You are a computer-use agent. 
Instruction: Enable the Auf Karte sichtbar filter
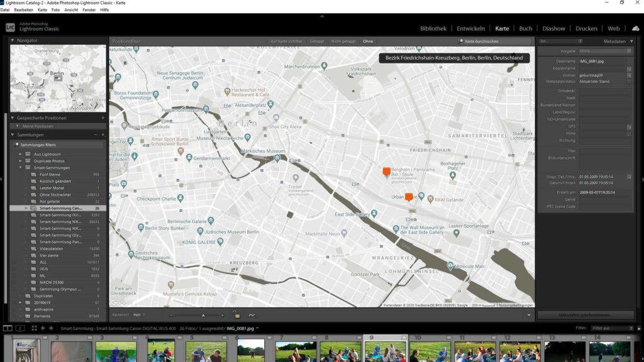[x=286, y=41]
